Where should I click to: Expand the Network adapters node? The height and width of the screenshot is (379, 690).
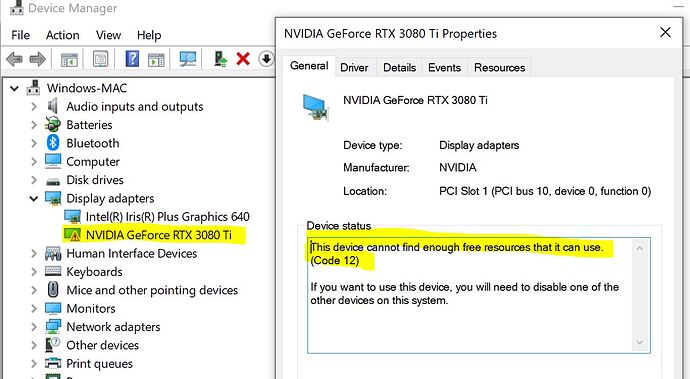click(x=34, y=327)
